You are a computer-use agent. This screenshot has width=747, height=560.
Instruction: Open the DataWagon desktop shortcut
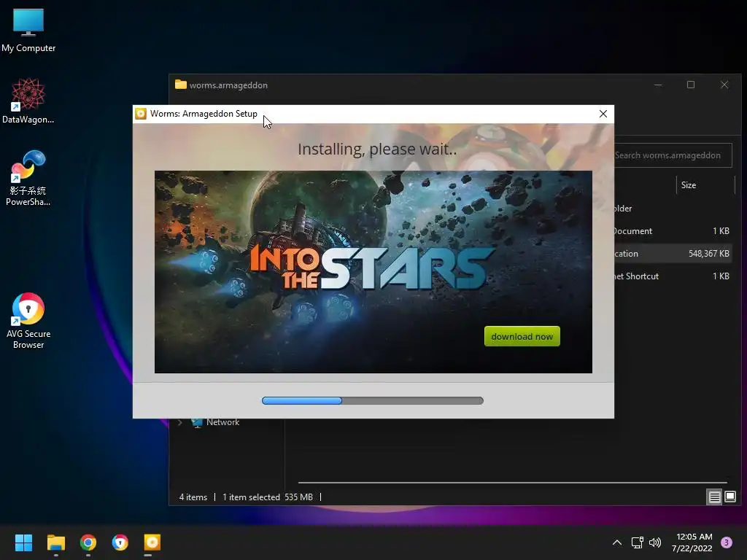point(28,101)
